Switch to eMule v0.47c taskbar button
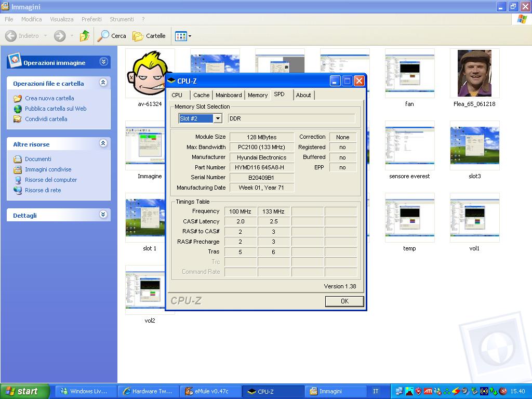 pyautogui.click(x=211, y=391)
